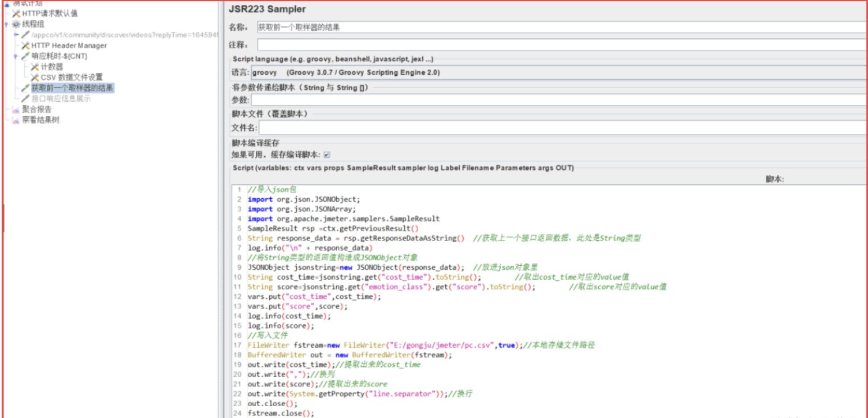Click the 参数 parameters input field
The width and height of the screenshot is (868, 418).
click(559, 100)
